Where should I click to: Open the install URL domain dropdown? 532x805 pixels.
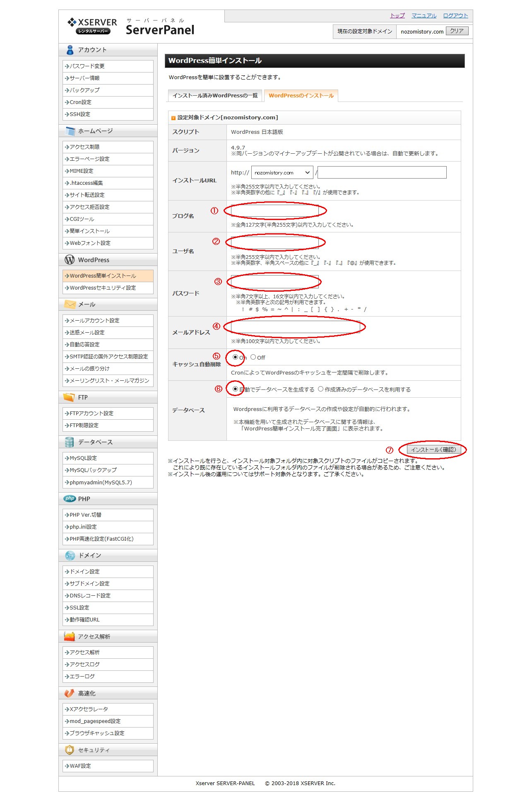pyautogui.click(x=282, y=172)
